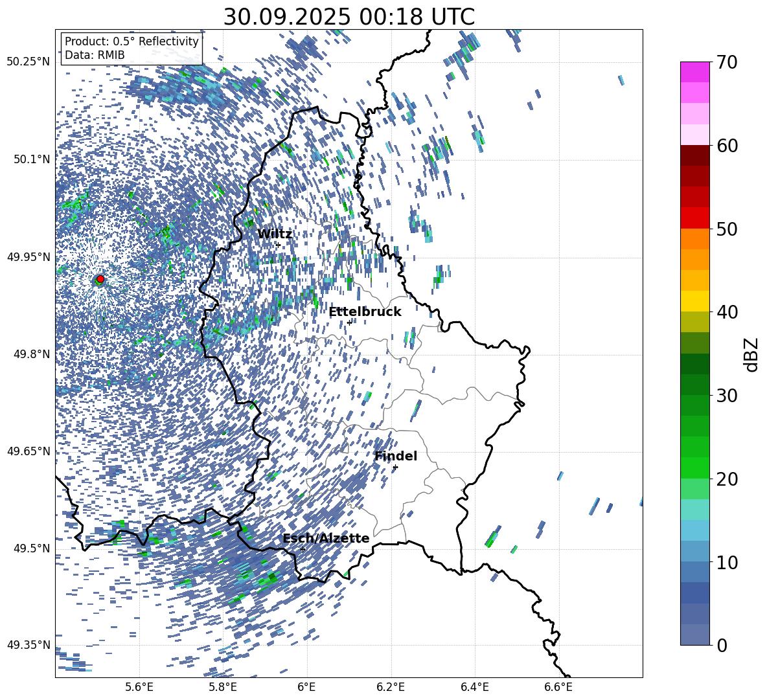Click the colorbar 40 tick label
The image size is (767, 700).
point(727,312)
